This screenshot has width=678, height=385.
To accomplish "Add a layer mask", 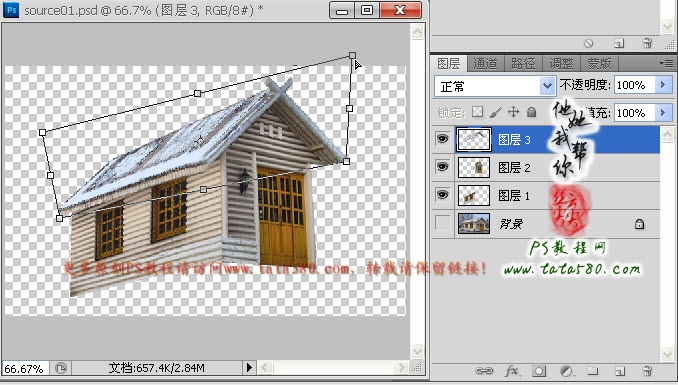I will point(539,371).
